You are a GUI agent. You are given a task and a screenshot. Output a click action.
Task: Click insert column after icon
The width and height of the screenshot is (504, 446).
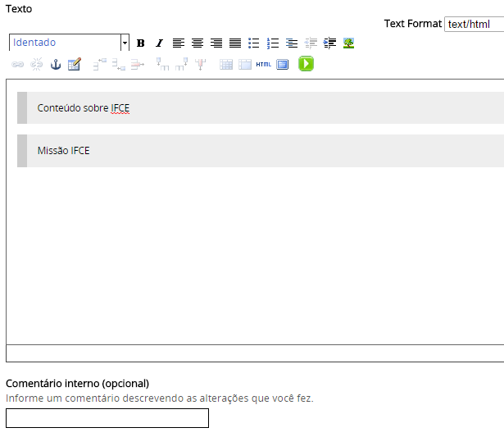182,64
